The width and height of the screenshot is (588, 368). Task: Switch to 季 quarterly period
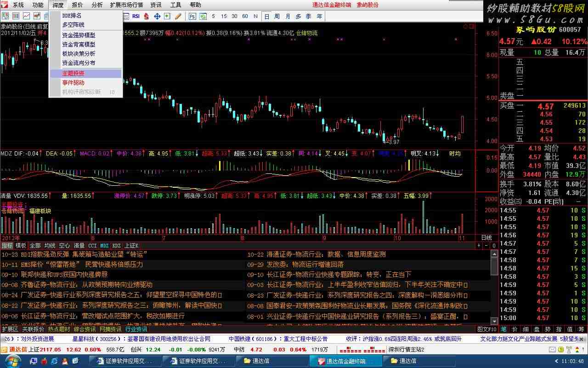309,16
